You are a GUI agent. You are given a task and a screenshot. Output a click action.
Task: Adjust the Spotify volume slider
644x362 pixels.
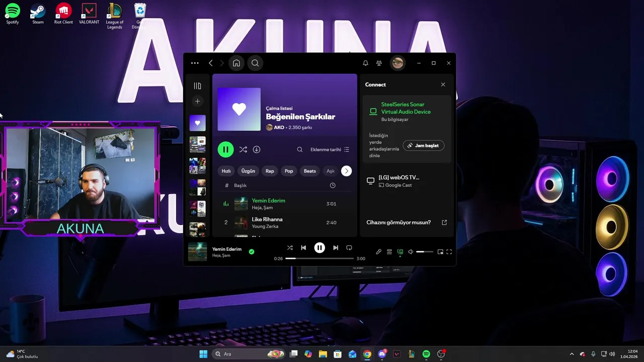425,252
